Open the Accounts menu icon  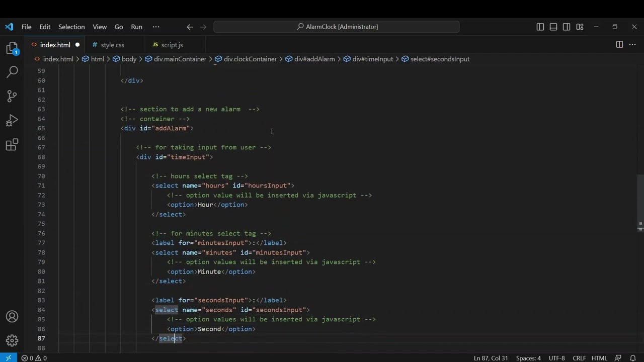pos(12,317)
